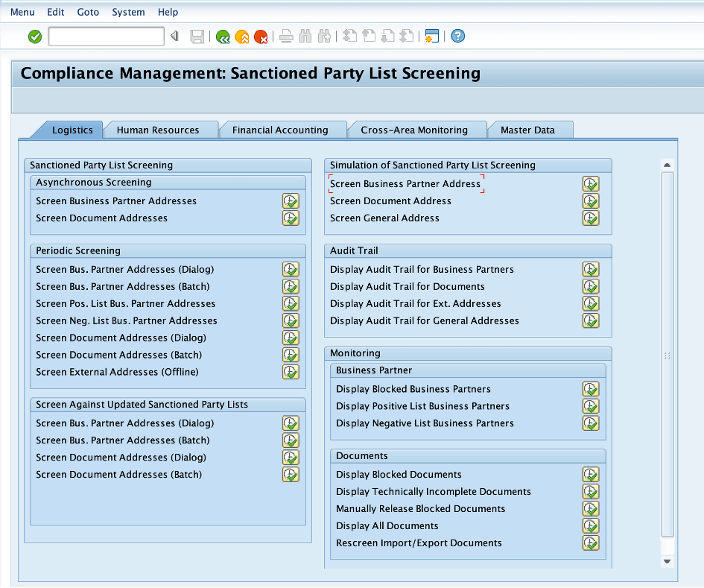Switch to the Human Resources tab
This screenshot has width=704, height=588.
[158, 130]
